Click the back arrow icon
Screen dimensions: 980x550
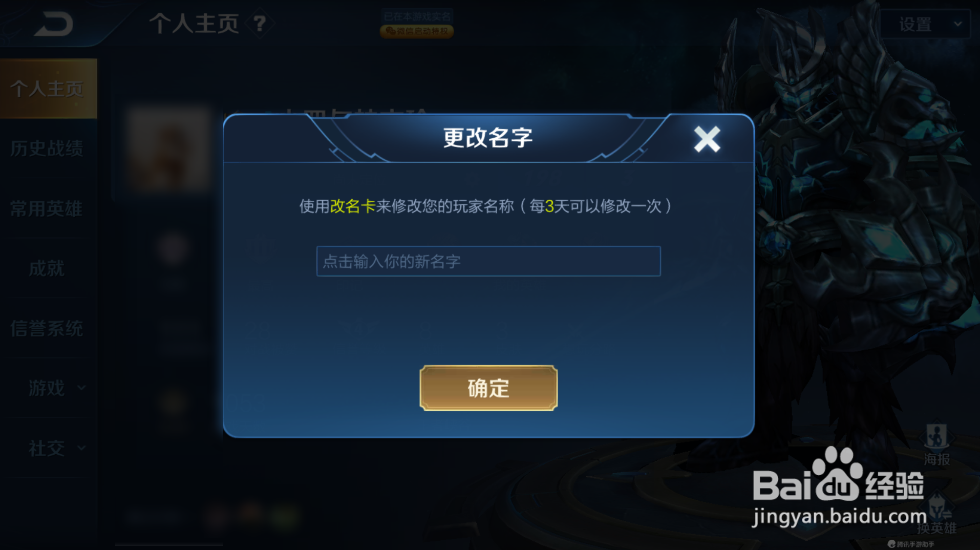point(54,24)
